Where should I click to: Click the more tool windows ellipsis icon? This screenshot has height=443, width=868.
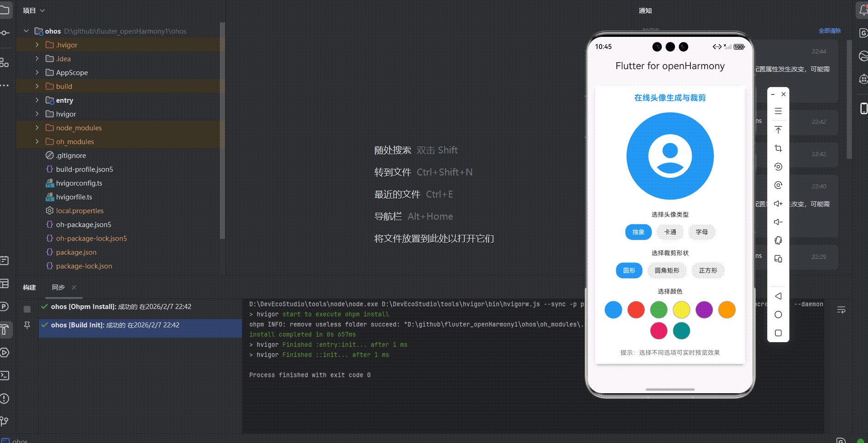(x=5, y=85)
